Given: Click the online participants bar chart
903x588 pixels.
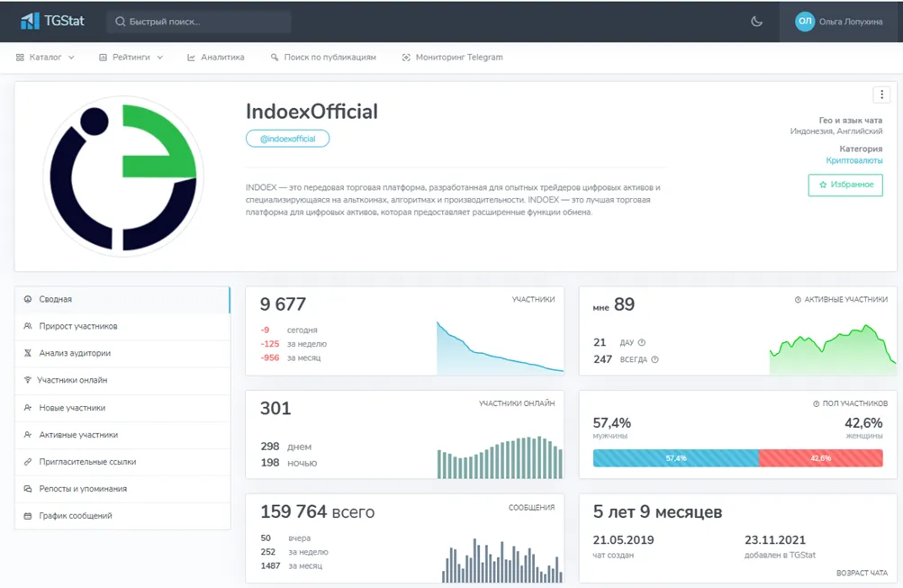Looking at the screenshot, I should click(500, 457).
